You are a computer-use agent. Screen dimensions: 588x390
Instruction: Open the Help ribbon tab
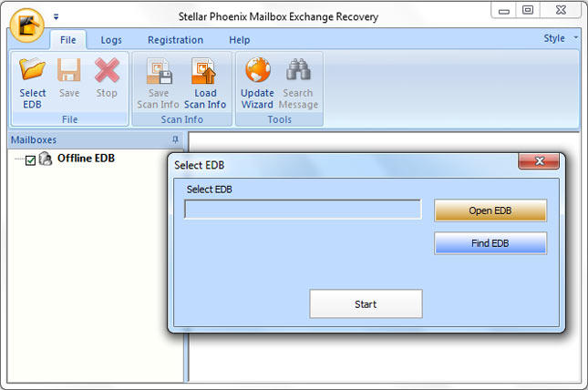pyautogui.click(x=239, y=40)
